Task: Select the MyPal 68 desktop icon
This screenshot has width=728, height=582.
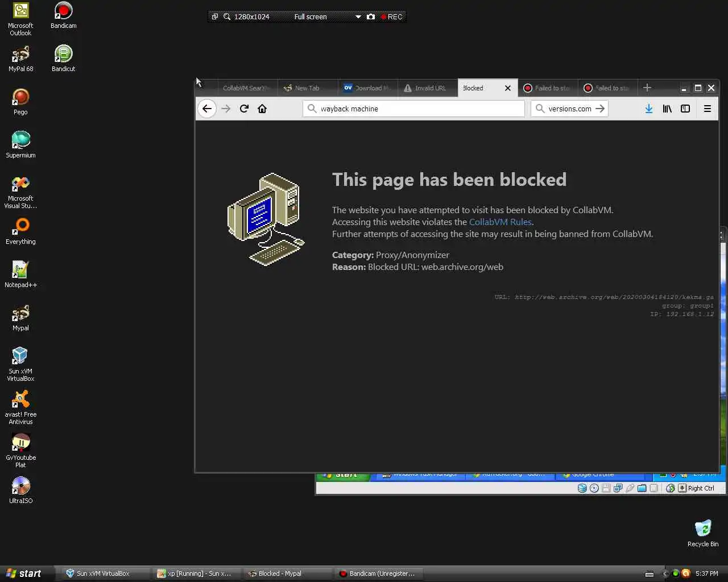Action: click(20, 59)
